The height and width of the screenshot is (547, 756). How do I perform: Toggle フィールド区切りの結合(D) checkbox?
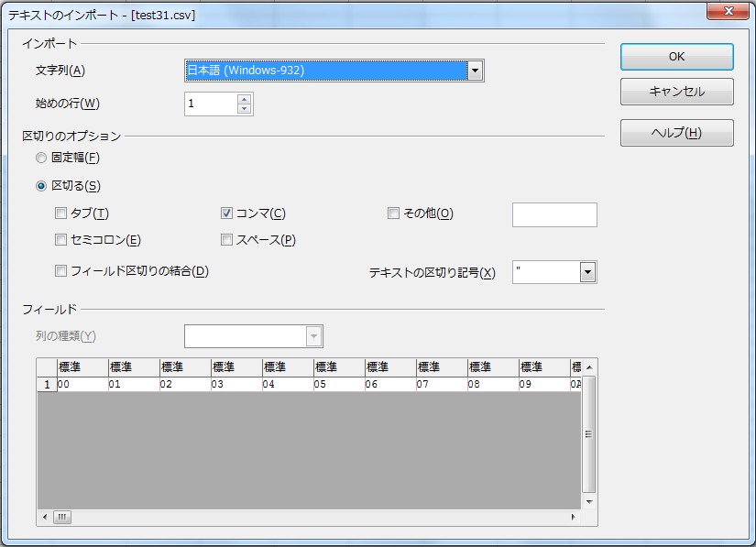coord(60,271)
